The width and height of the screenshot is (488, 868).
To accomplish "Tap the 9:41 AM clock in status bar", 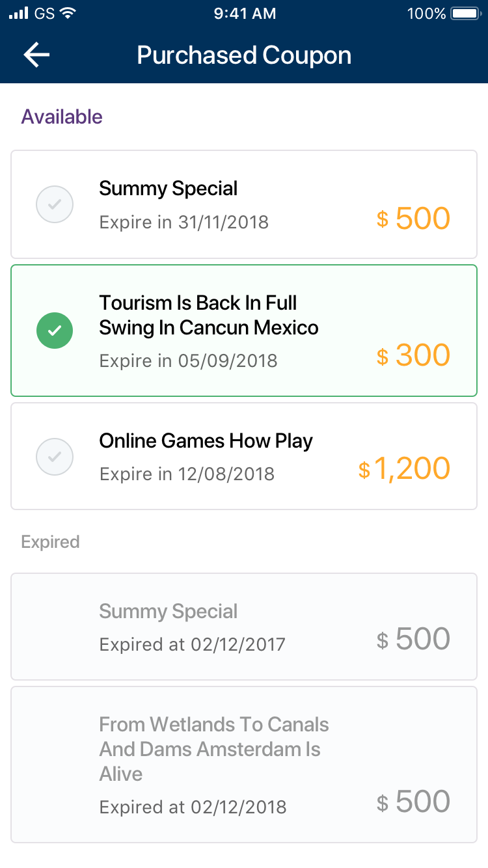I will (x=244, y=14).
